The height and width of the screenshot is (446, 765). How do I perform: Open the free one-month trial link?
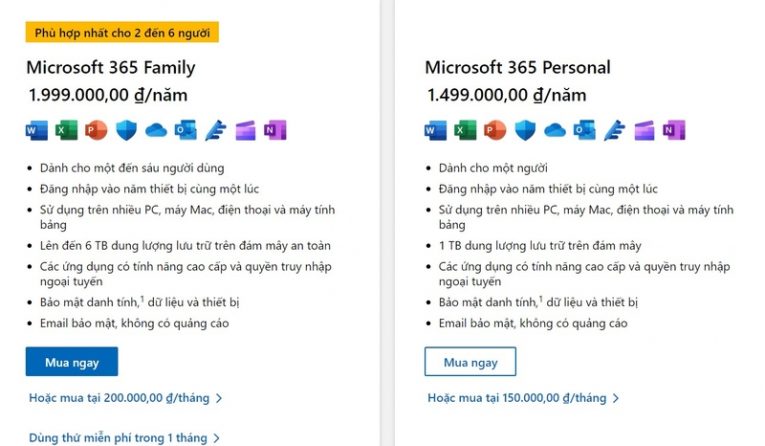coord(124,438)
